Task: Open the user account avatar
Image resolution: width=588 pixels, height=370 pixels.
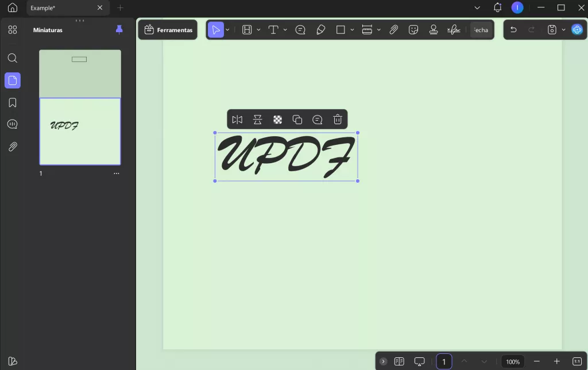Action: [517, 7]
